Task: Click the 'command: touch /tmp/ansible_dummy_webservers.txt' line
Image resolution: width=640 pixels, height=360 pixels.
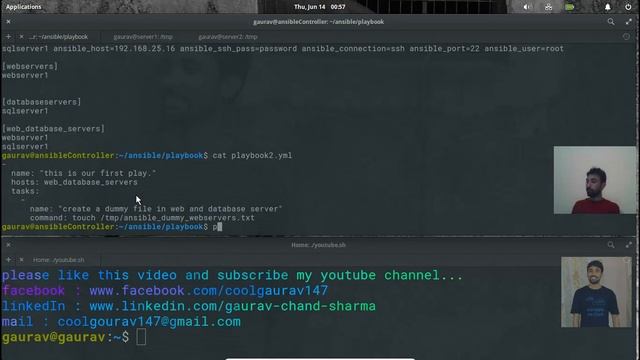Action: [x=142, y=218]
